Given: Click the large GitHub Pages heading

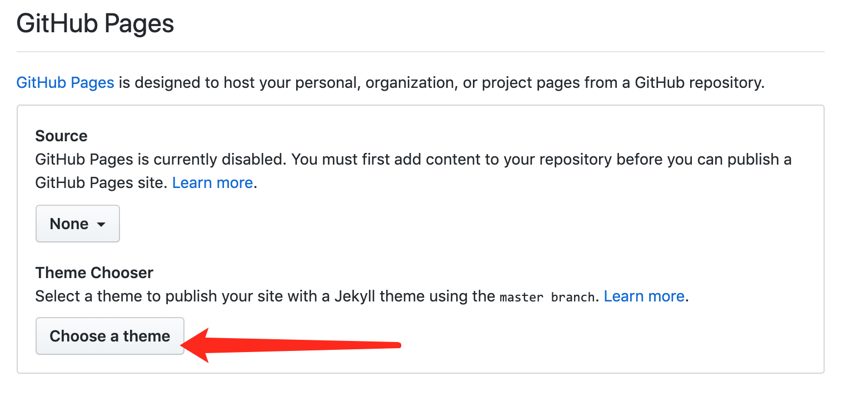Looking at the screenshot, I should click(x=95, y=24).
